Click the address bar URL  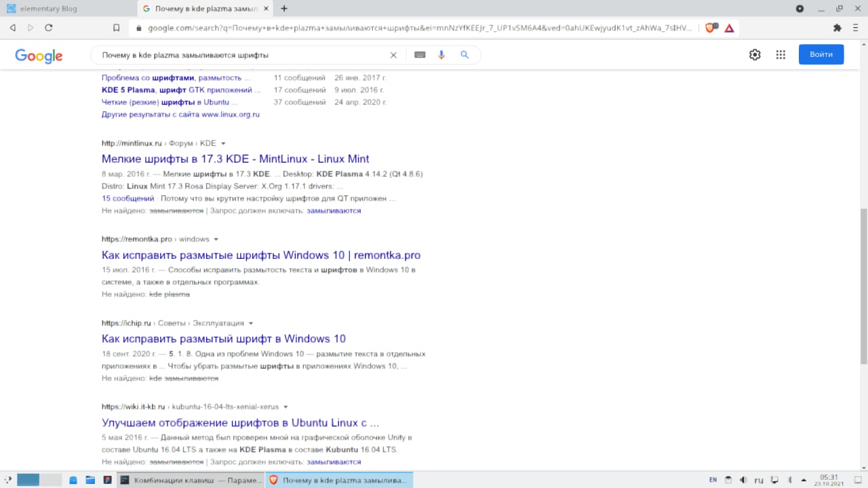(x=420, y=28)
